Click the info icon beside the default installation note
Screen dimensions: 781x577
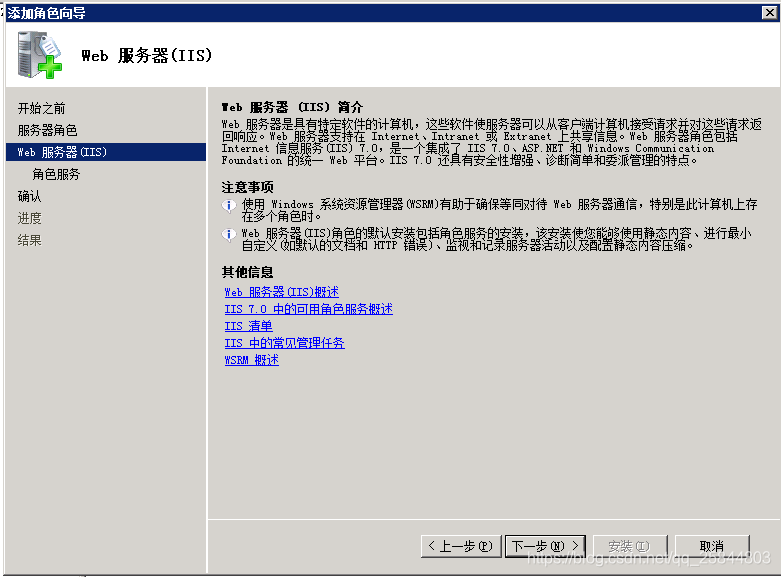(229, 234)
